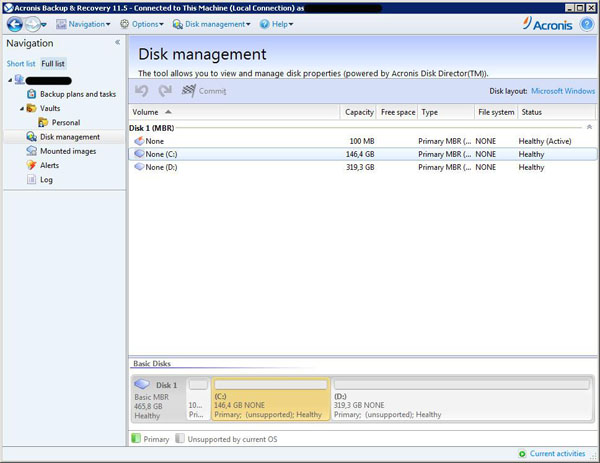Screen dimensions: 600x463
Task: Click the Volume column sort arrow
Action: (168, 112)
